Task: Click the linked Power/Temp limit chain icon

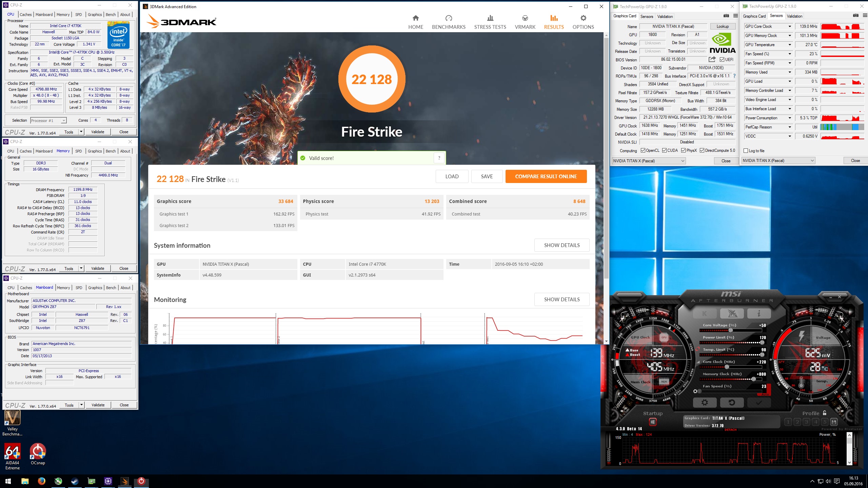Action: point(697,349)
